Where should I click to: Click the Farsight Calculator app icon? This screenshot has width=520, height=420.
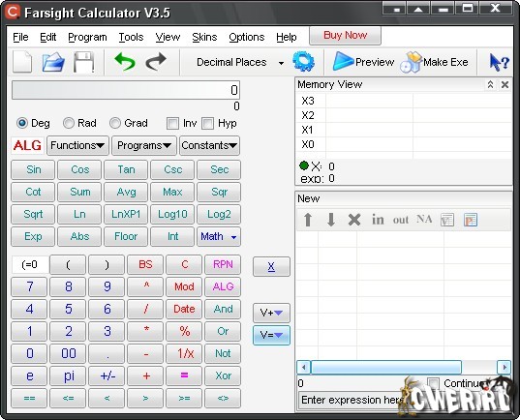13,12
